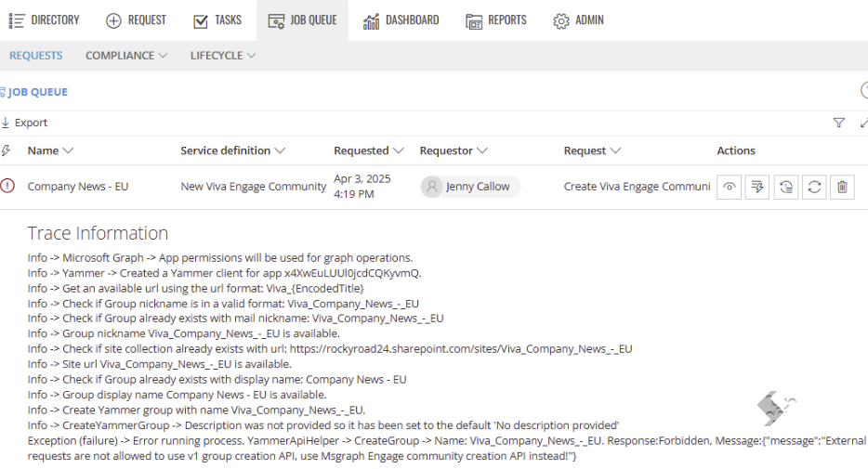The height and width of the screenshot is (469, 868).
Task: Open the Admin settings section
Action: click(x=578, y=20)
